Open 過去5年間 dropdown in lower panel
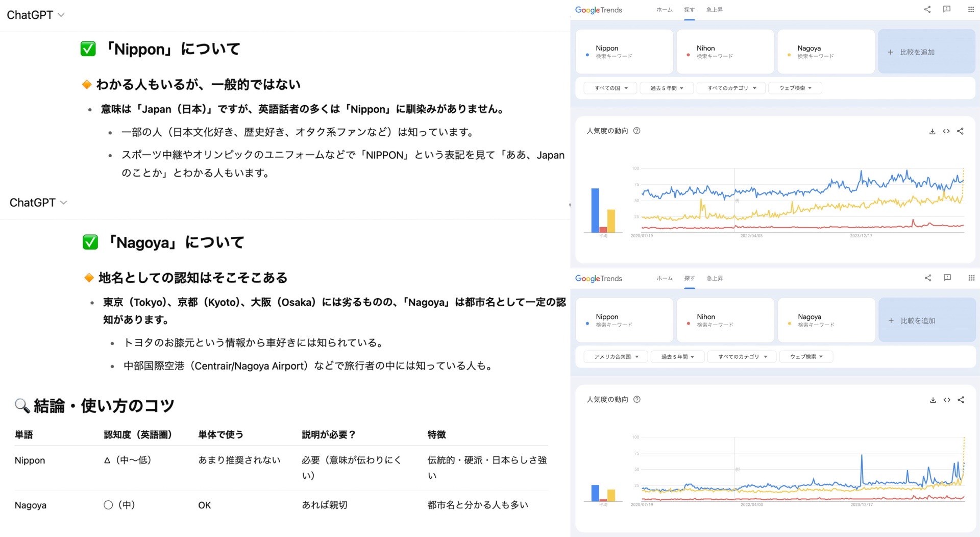Viewport: 980px width, 537px height. tap(678, 356)
